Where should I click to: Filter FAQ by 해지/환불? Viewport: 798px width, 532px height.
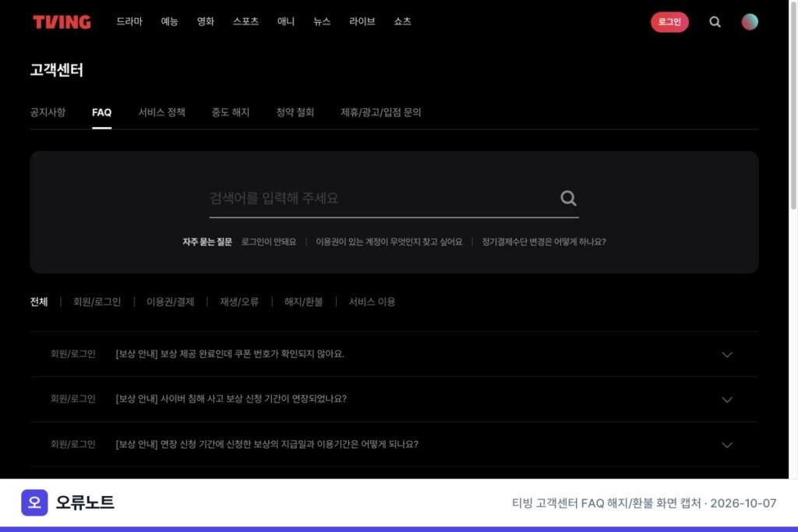click(304, 302)
